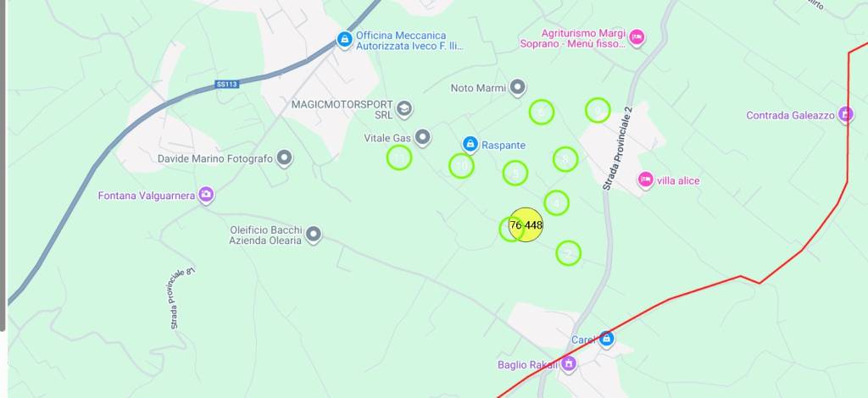
Task: Select MAGICMOTORSPORT SRL school pin
Action: [404, 109]
